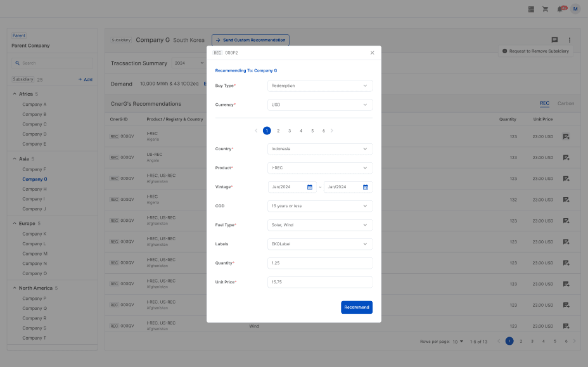Switch the recommendations view to REC
The height and width of the screenshot is (367, 588).
click(x=545, y=103)
